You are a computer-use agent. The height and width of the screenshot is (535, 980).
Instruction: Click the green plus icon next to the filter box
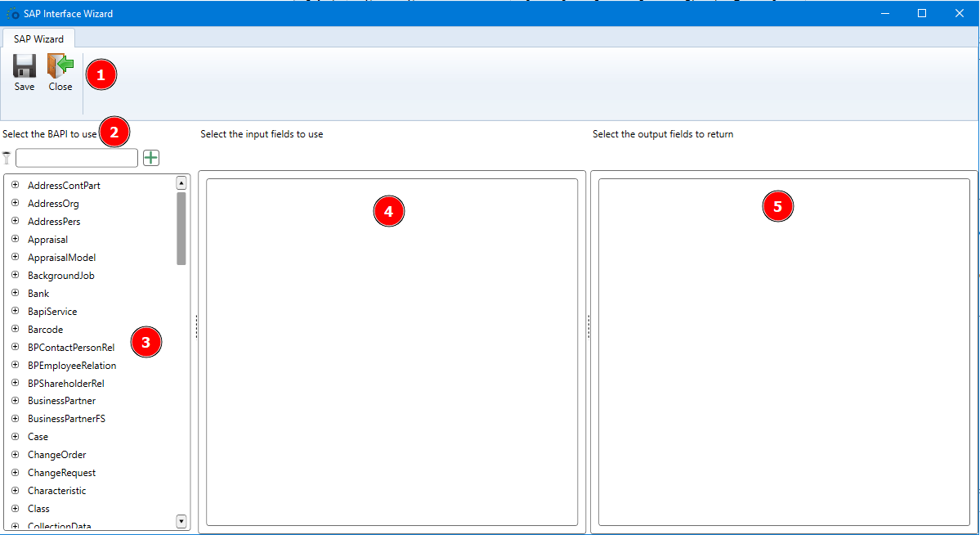point(151,157)
